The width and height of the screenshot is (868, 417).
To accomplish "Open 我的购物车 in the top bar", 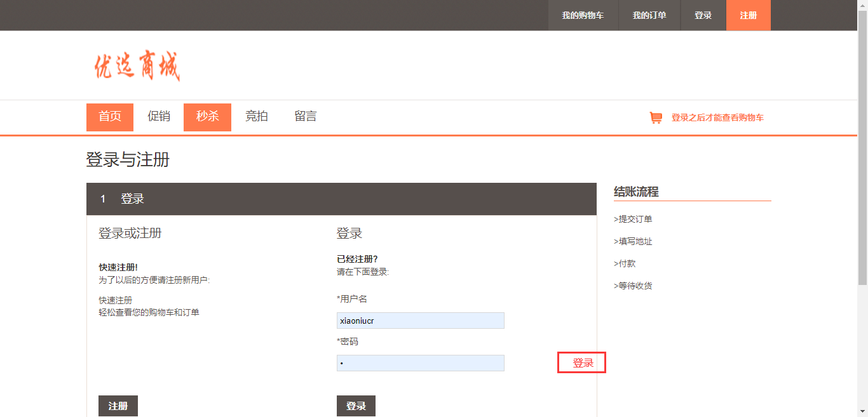I will tap(583, 15).
